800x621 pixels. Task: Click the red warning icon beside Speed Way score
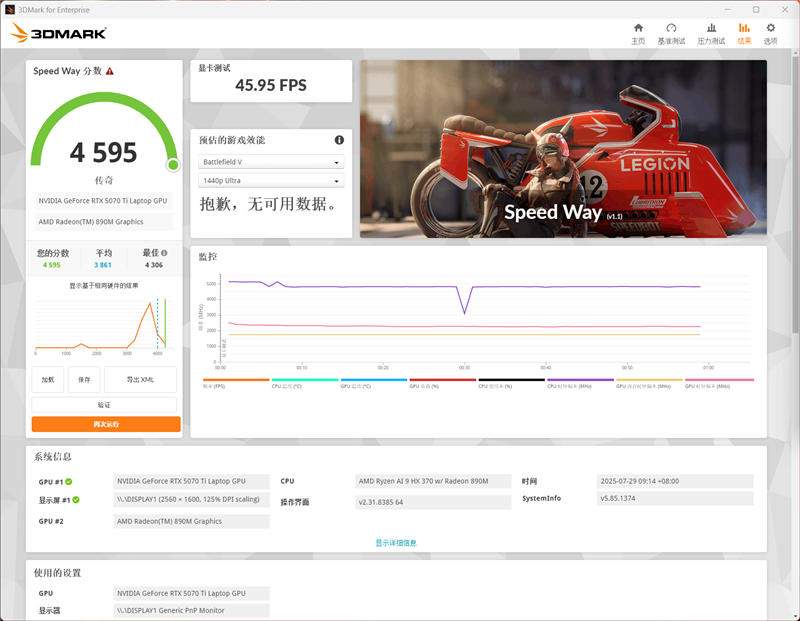point(110,72)
